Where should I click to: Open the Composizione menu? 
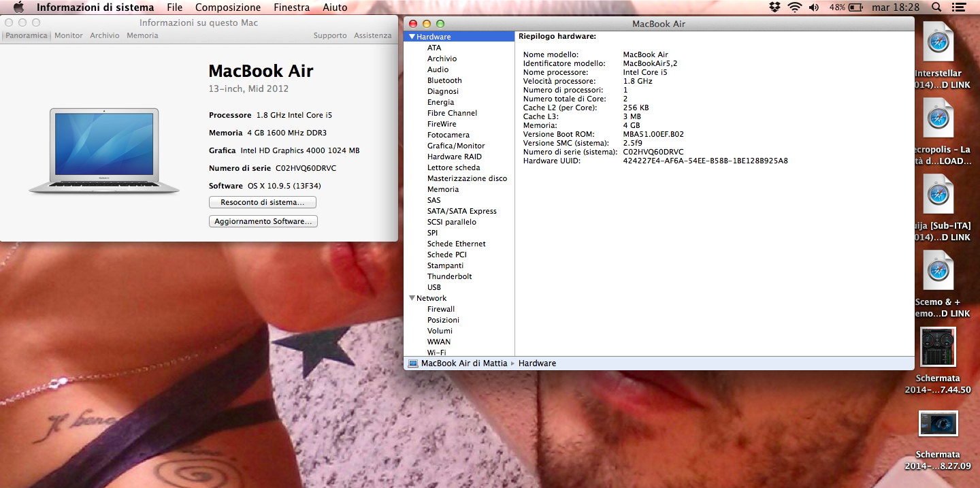coord(228,7)
